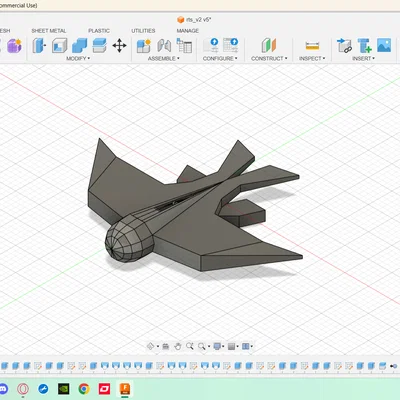Select the Offset Face tool in Modify

point(99,46)
